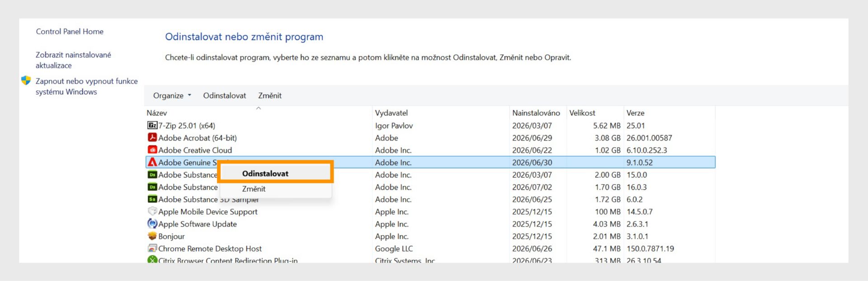Select the 7-Zip 25.01 (x64) row
This screenshot has width=868, height=281.
[430, 125]
